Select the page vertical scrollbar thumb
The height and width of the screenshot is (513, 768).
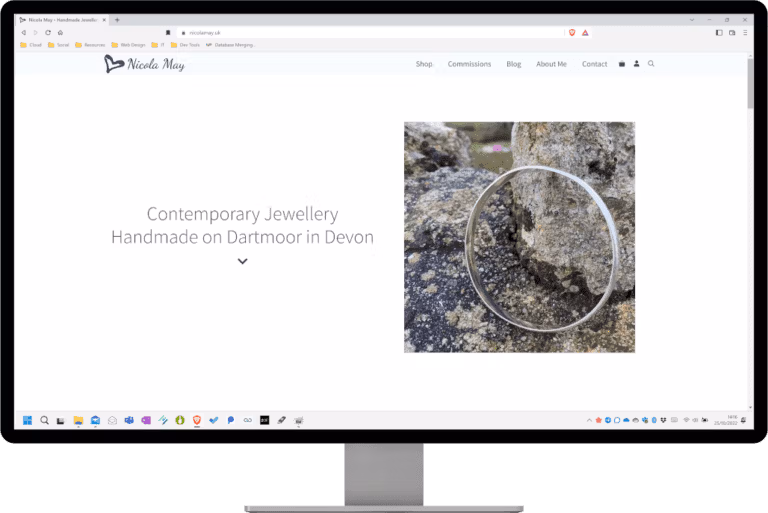pyautogui.click(x=750, y=83)
